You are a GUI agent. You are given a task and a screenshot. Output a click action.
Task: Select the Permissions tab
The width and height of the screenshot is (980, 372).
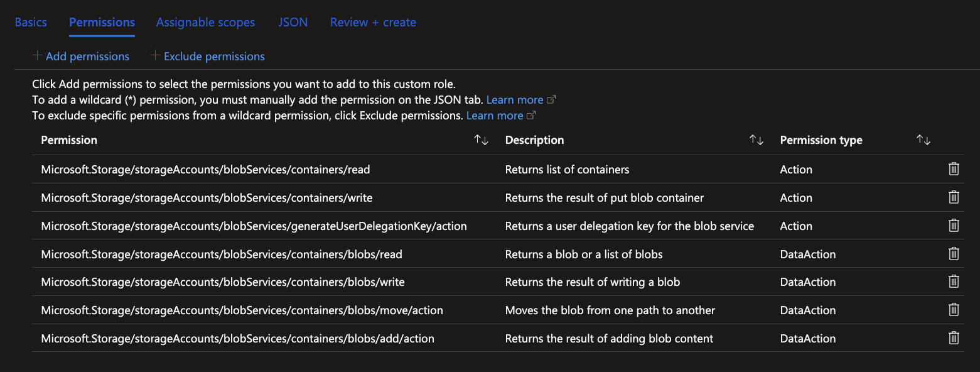click(x=102, y=22)
